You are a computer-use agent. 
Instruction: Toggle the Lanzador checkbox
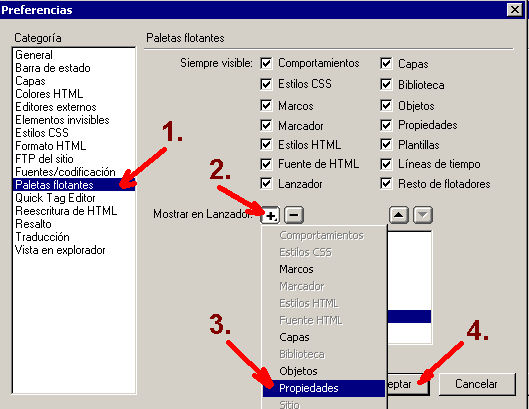[266, 184]
